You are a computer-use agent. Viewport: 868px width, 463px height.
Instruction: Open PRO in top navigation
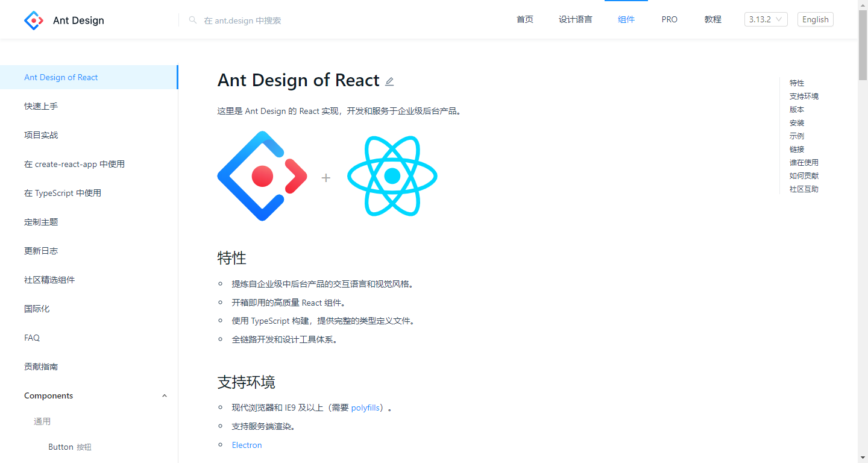(x=670, y=19)
